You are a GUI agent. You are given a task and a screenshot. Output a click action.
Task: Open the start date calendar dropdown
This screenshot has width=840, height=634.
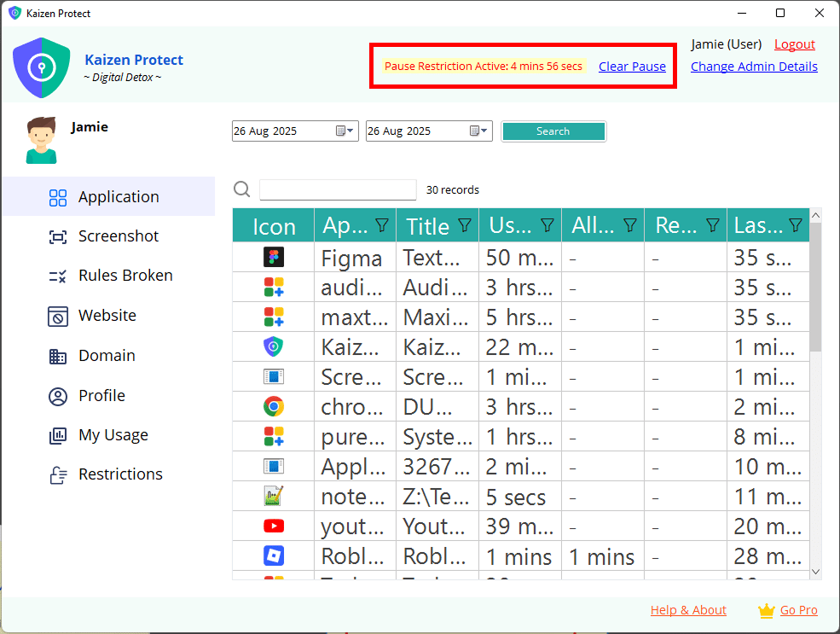344,131
